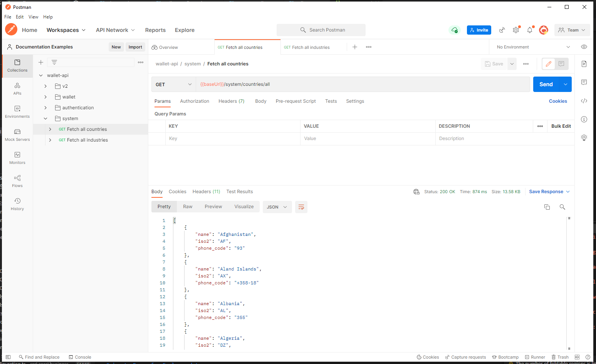Image resolution: width=596 pixels, height=364 pixels.
Task: Select the Raw response view
Action: tap(188, 207)
